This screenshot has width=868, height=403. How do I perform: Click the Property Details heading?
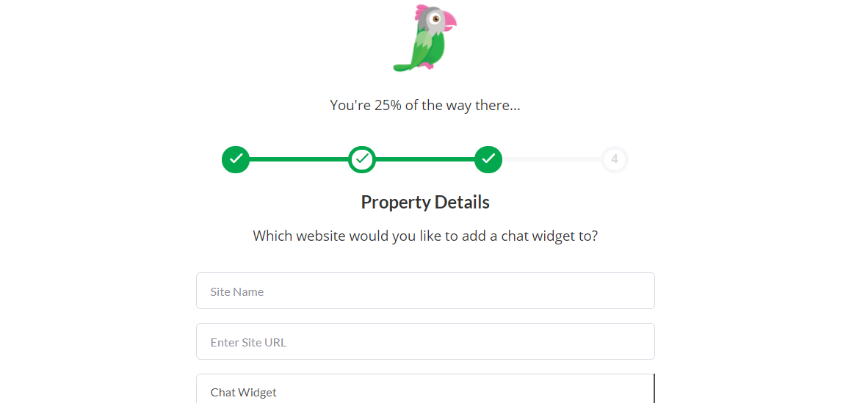coord(425,202)
